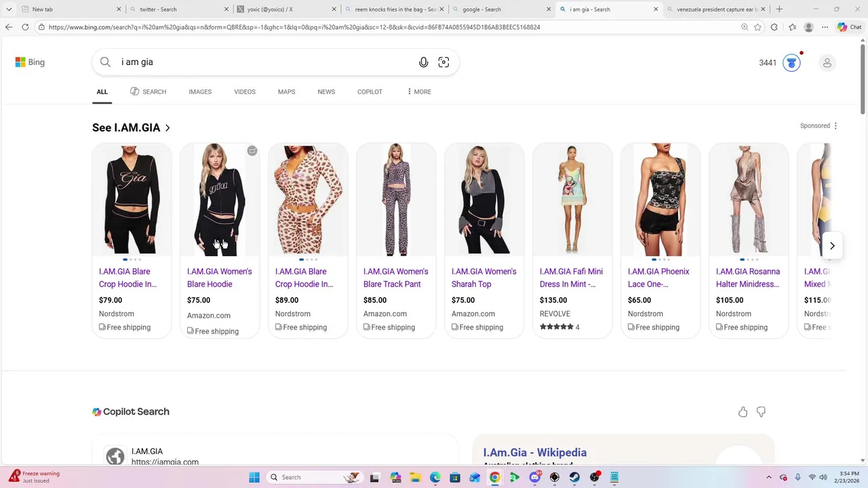Click the Bing search magnifier icon
868x488 pixels.
click(x=105, y=62)
